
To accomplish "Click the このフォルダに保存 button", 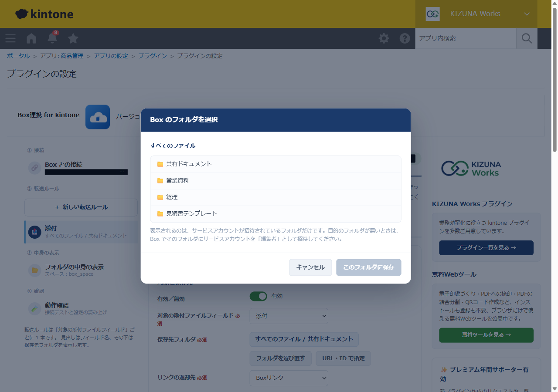I will point(369,267).
